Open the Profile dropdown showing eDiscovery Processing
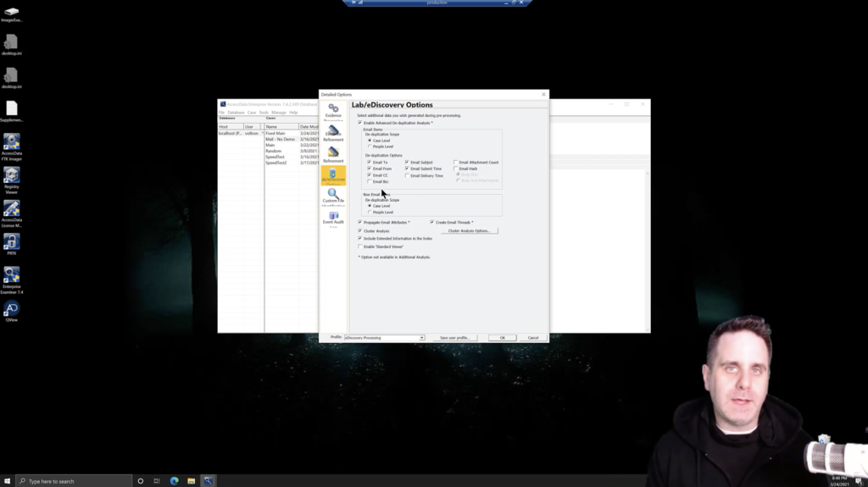This screenshot has width=868, height=487. 384,338
